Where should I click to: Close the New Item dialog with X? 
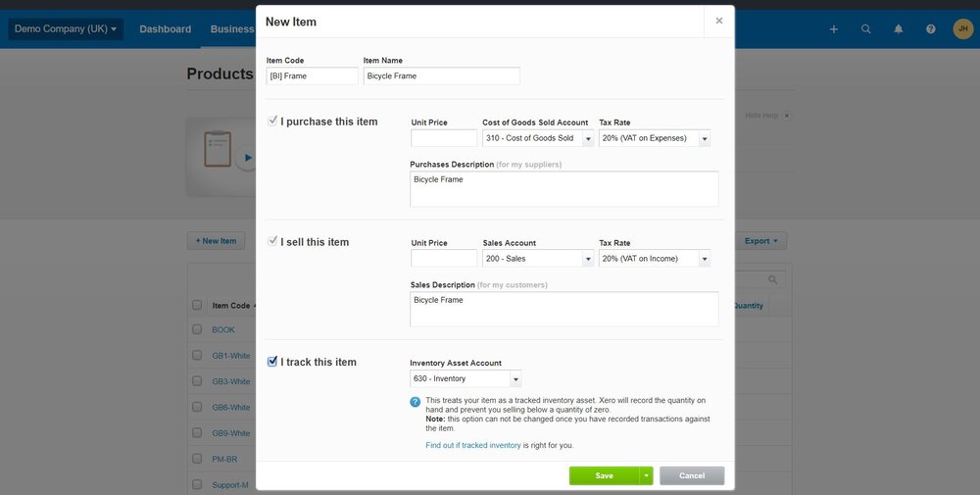coord(718,22)
